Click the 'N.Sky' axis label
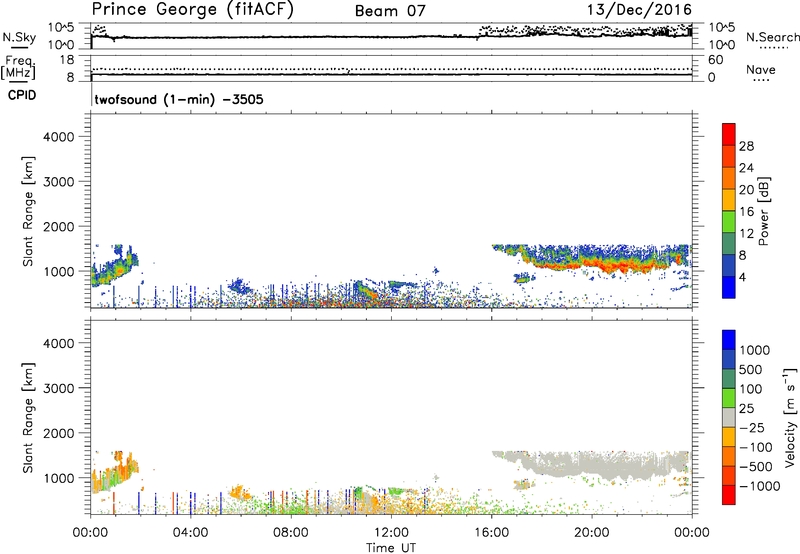The image size is (800, 554). click(19, 37)
